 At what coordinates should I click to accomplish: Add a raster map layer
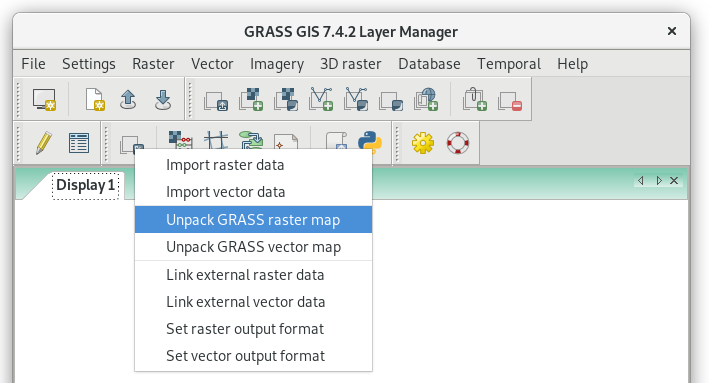(251, 99)
